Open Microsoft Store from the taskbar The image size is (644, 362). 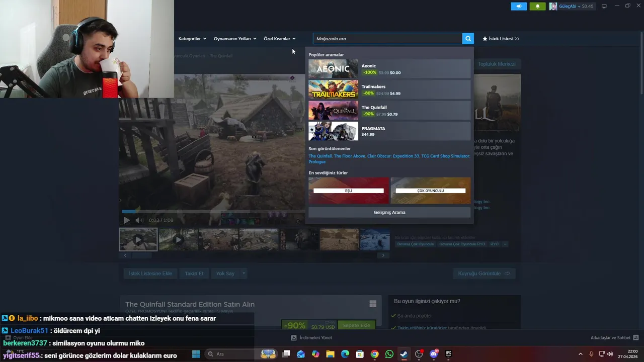pos(360,354)
